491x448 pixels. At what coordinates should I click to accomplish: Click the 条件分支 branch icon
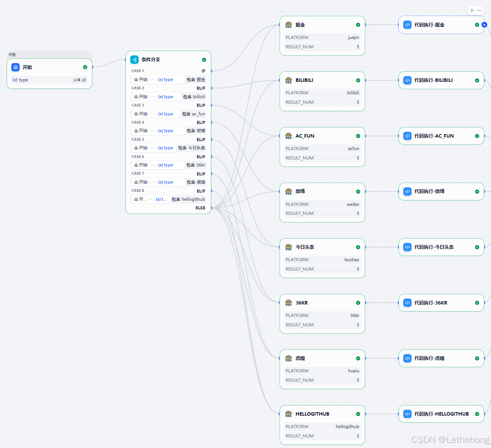coord(134,59)
